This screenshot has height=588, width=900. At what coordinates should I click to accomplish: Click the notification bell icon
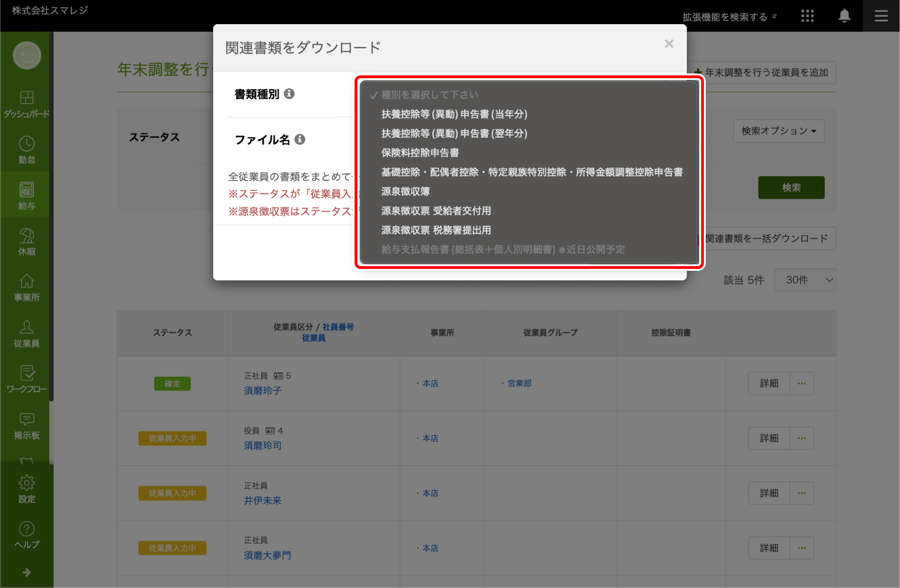point(844,15)
